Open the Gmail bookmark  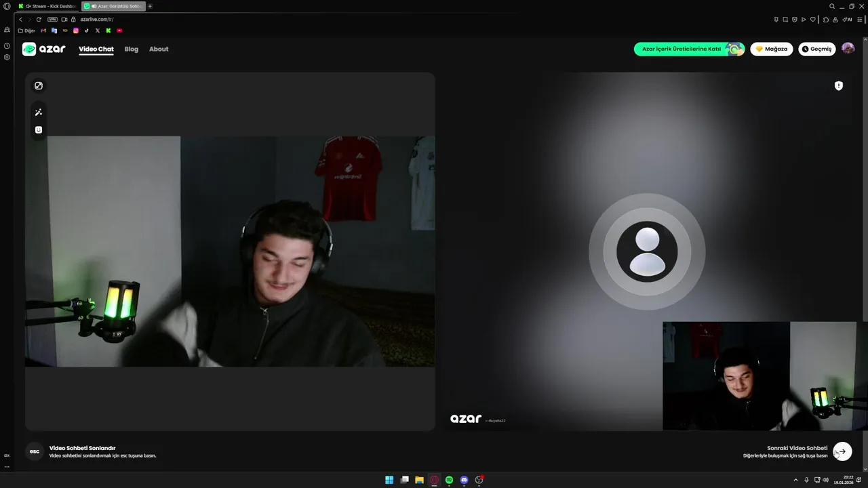point(43,30)
